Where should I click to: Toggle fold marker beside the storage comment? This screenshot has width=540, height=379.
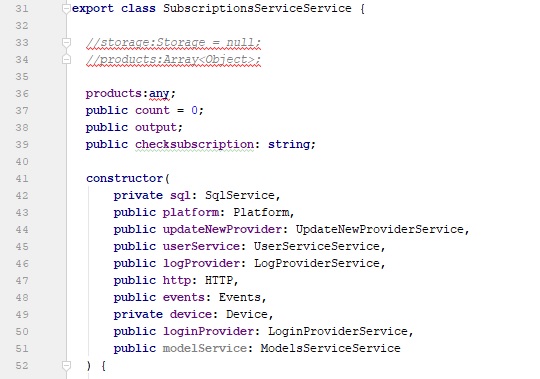66,43
